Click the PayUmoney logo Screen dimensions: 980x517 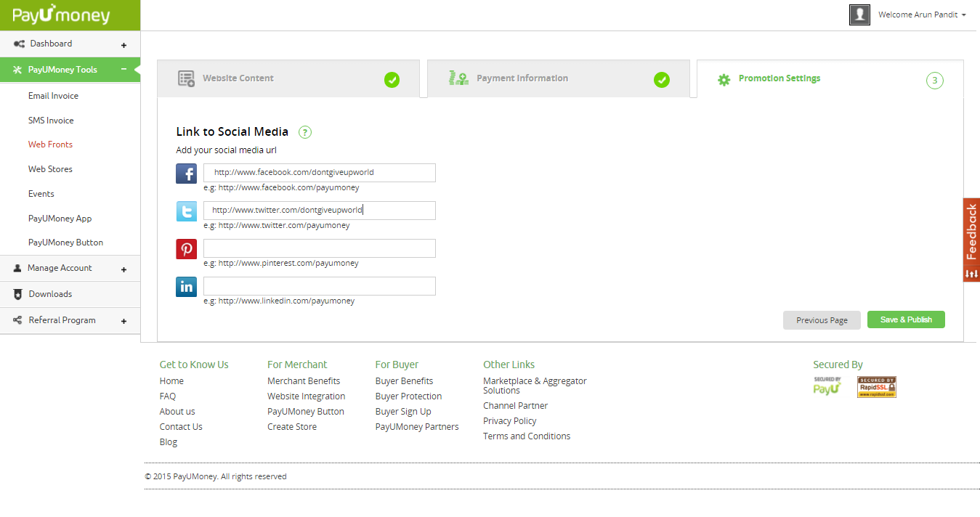(x=61, y=14)
